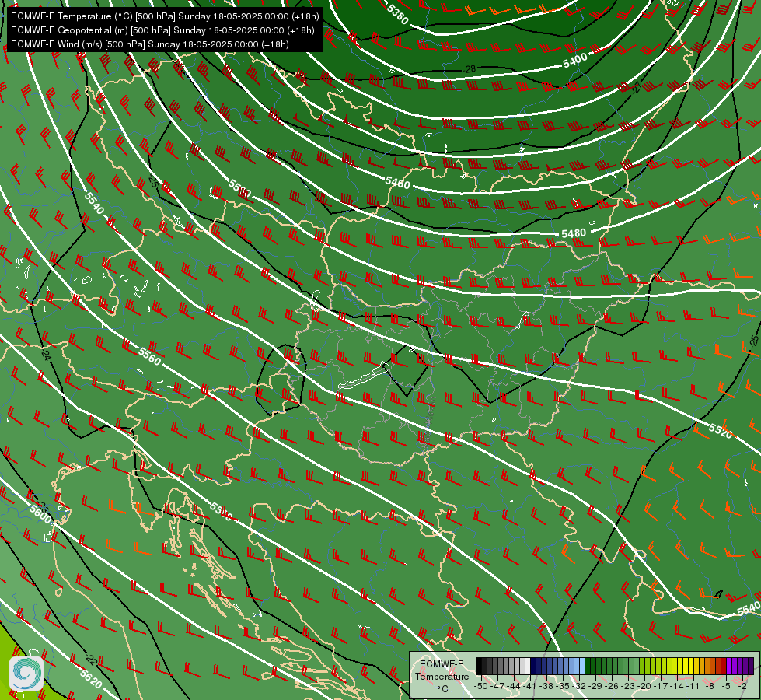Screen dimensions: 761x700
Task: Click the -28 isotherm label
Action: click(470, 69)
